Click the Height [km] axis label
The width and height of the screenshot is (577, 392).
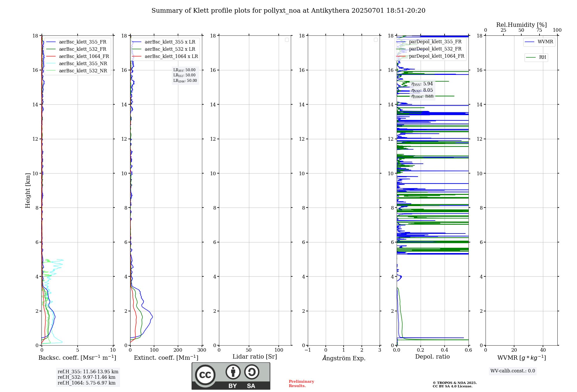tap(28, 191)
